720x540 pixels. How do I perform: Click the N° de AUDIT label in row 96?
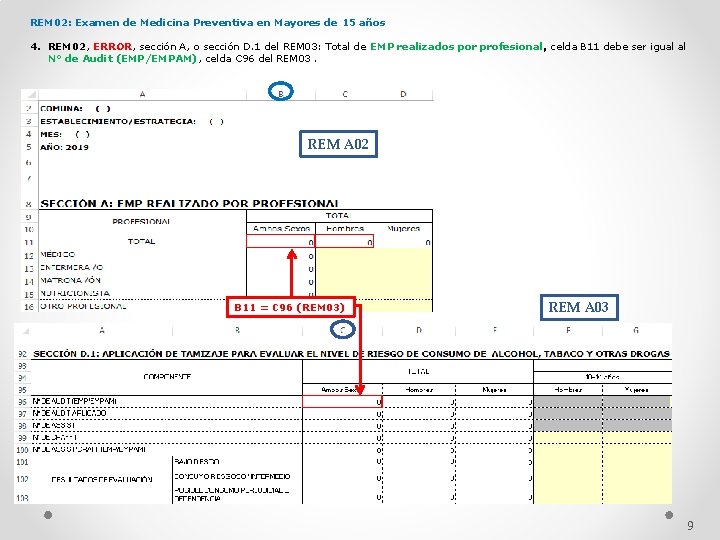[74, 401]
